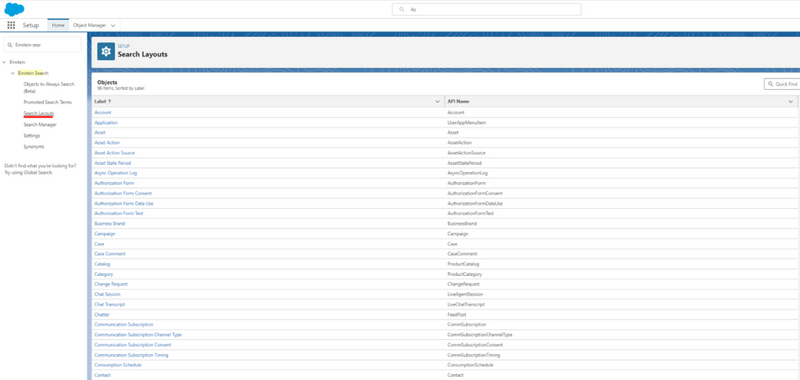This screenshot has width=800, height=380.
Task: Open the Chatter object link
Action: 102,315
